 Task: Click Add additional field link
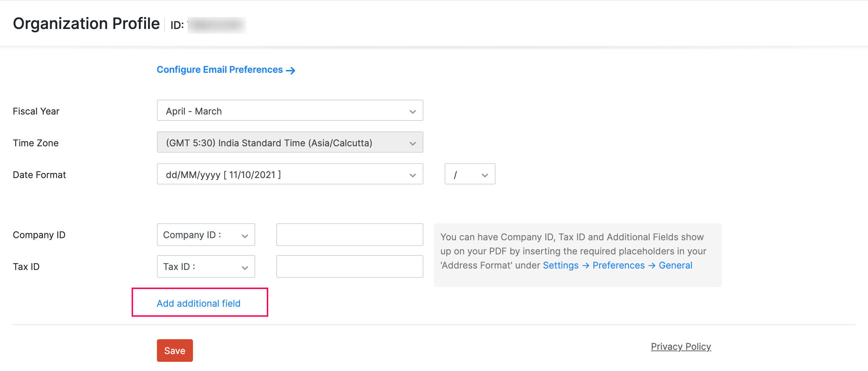199,304
